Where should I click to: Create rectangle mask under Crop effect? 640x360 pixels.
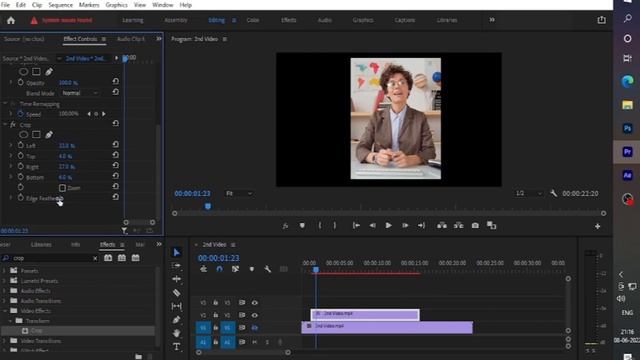pyautogui.click(x=36, y=134)
